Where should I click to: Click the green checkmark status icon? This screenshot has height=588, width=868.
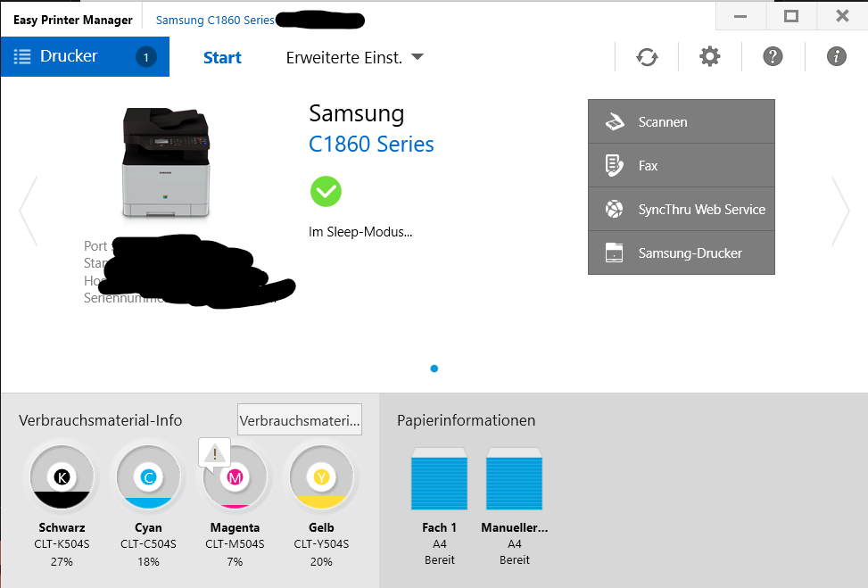[x=326, y=192]
